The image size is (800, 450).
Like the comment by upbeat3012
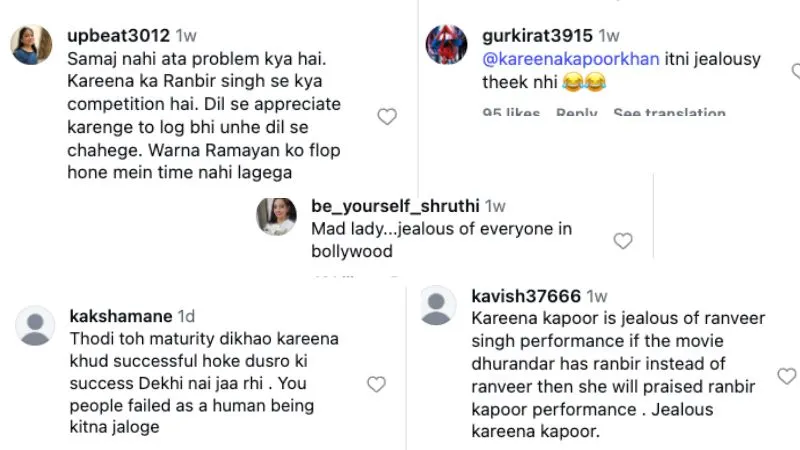click(x=387, y=117)
